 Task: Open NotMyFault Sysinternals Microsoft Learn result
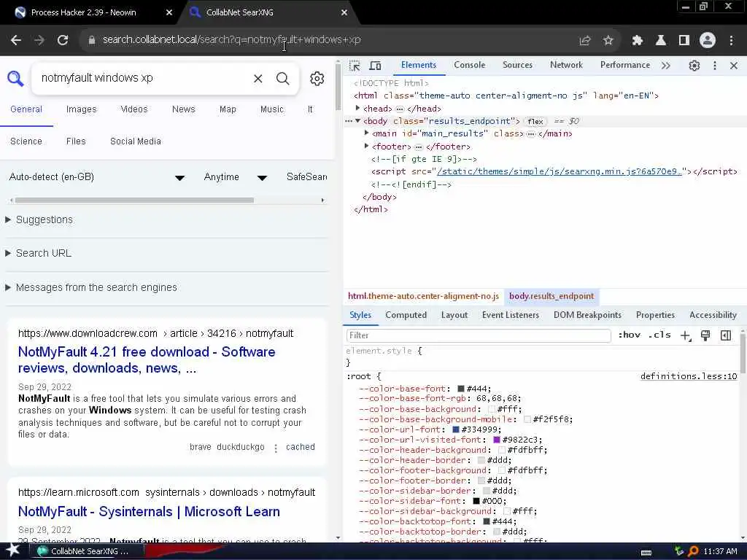tap(149, 512)
